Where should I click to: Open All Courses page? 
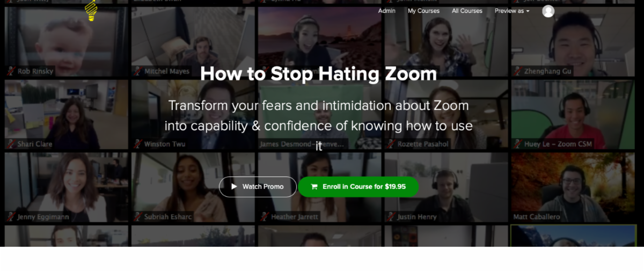[x=467, y=11]
